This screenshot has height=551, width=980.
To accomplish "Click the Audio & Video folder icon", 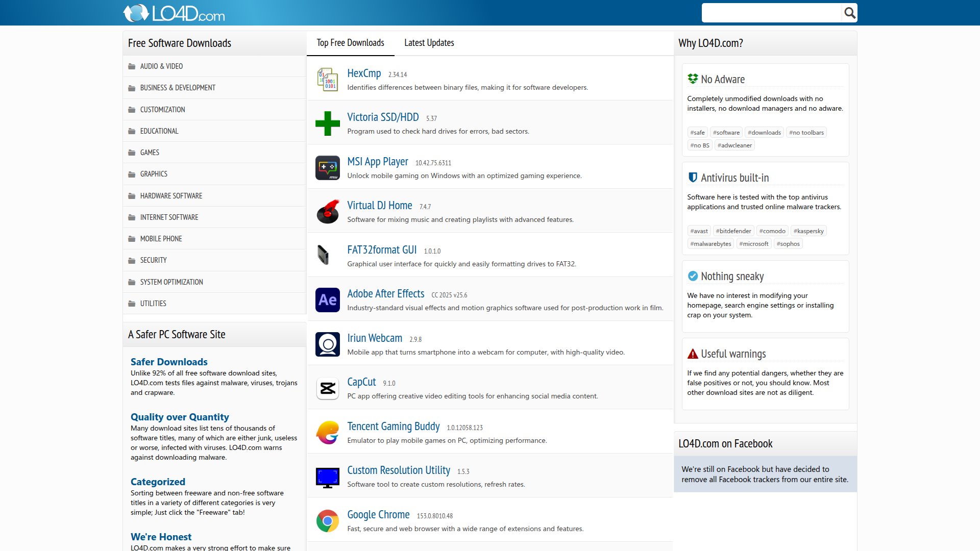I will 132,66.
